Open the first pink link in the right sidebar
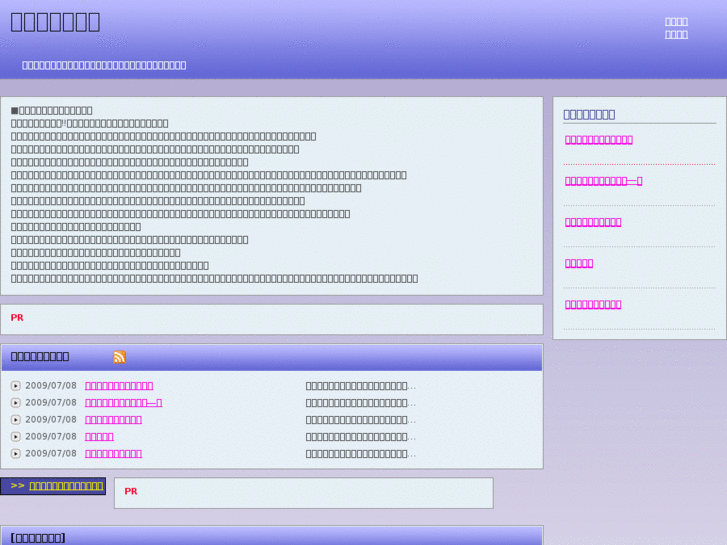This screenshot has height=545, width=727. [x=599, y=140]
